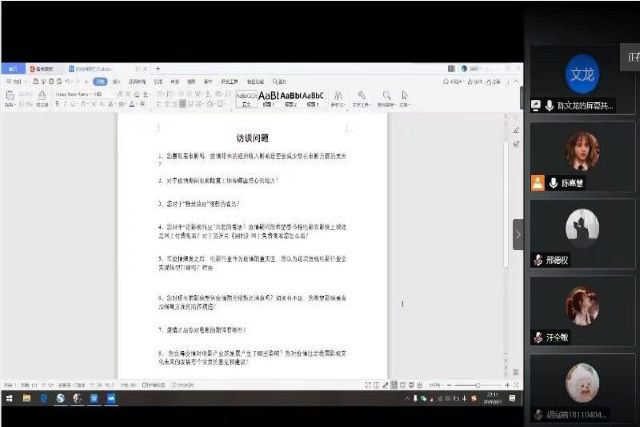Open the new document tab plus button

[157, 68]
